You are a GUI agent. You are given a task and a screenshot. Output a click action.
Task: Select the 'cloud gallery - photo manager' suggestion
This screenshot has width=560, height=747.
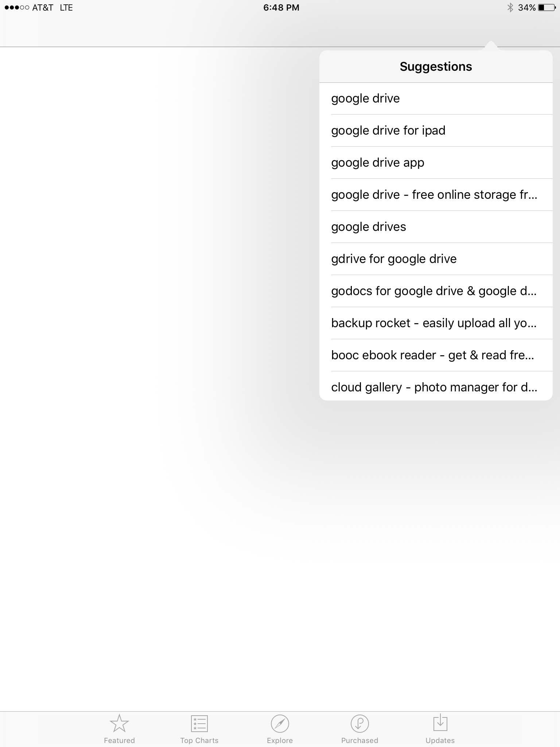tap(436, 387)
